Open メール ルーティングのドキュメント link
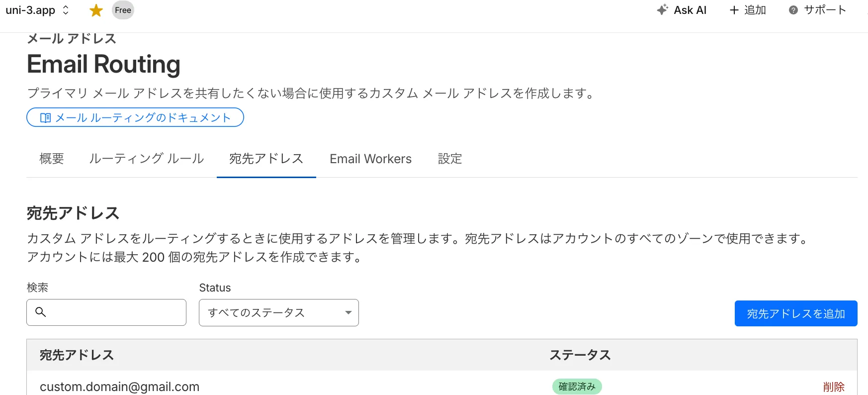868x395 pixels. click(135, 117)
